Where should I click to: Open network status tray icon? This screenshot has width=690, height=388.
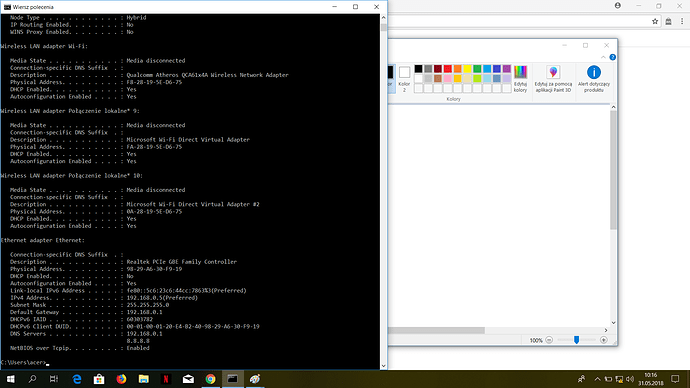tap(619, 379)
